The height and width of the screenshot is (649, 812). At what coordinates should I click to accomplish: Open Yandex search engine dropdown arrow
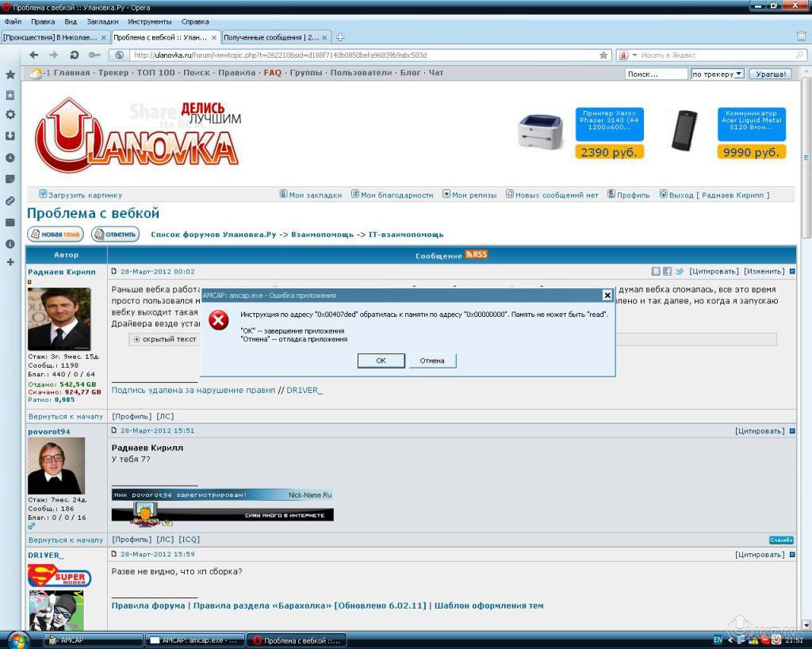point(634,55)
